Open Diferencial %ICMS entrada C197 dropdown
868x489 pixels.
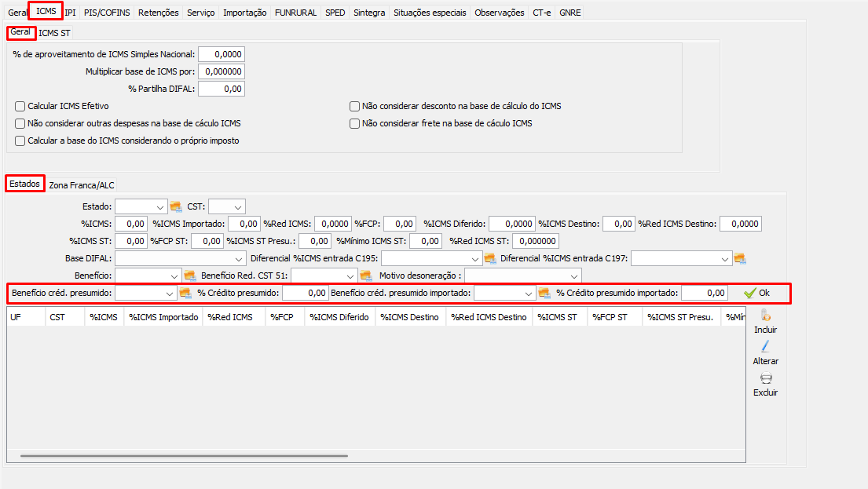point(682,258)
